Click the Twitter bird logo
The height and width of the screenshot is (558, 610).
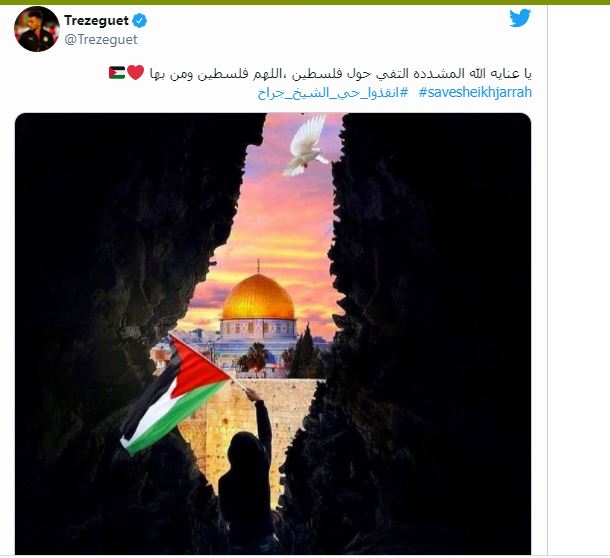pyautogui.click(x=520, y=18)
